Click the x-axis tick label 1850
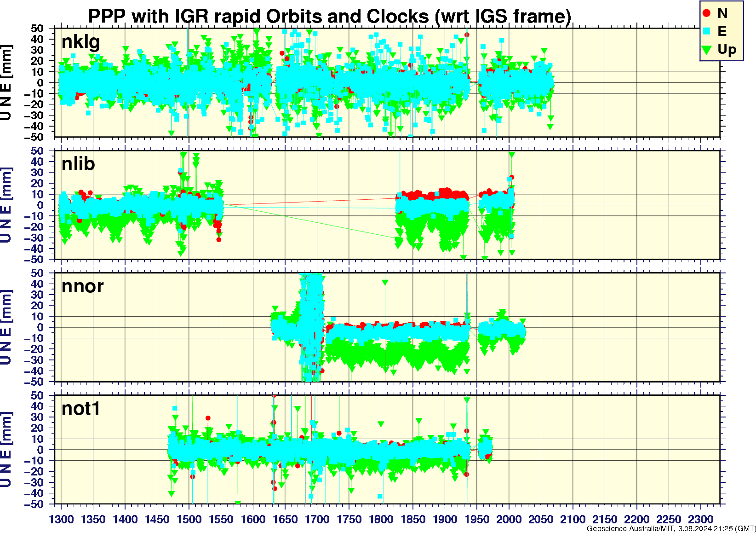 pyautogui.click(x=413, y=519)
